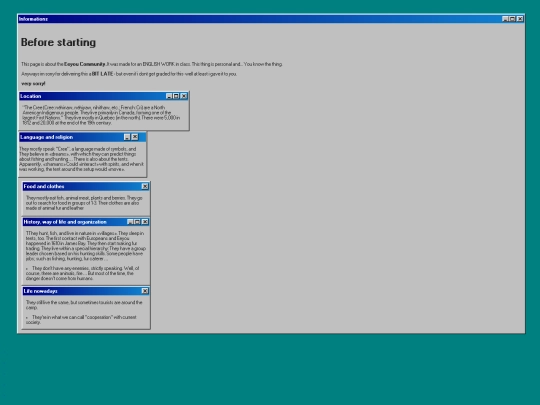Maximize the Location window

click(x=176, y=96)
